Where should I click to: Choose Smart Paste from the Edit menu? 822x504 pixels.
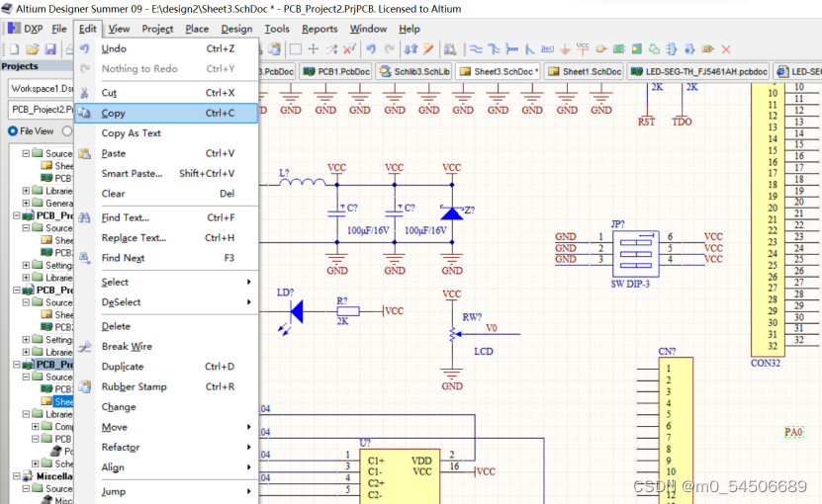pyautogui.click(x=167, y=173)
